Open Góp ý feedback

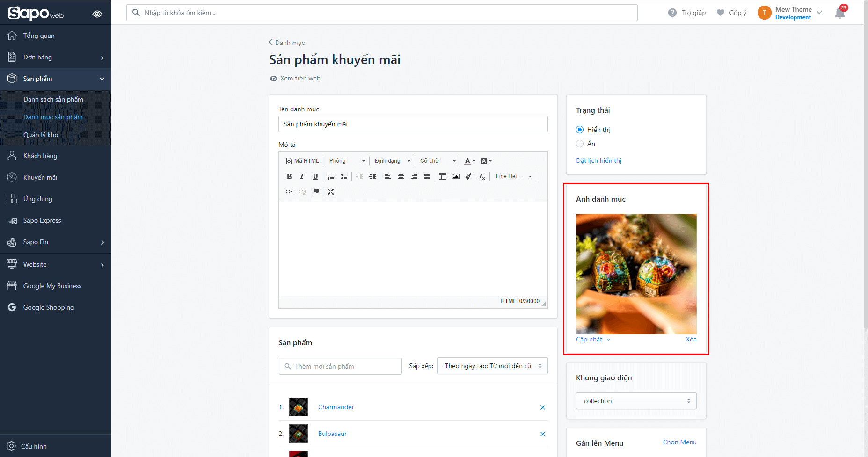click(731, 13)
